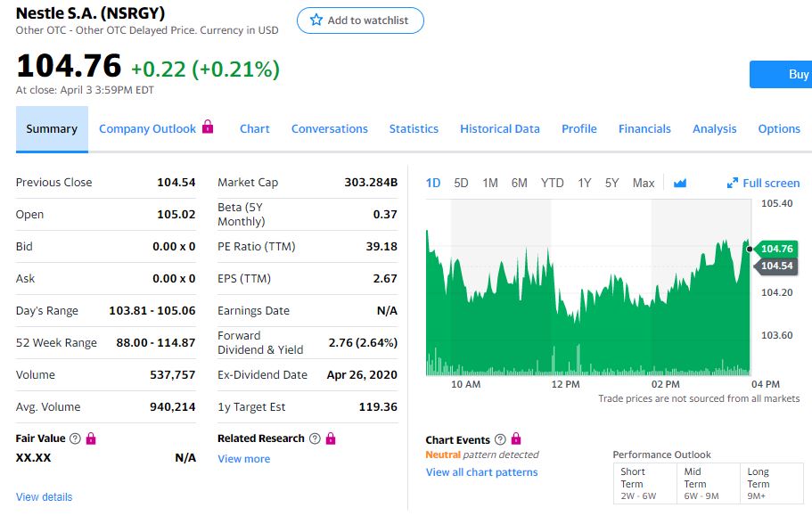
Task: Click the lock icon beside Company Outlook
Action: [208, 127]
